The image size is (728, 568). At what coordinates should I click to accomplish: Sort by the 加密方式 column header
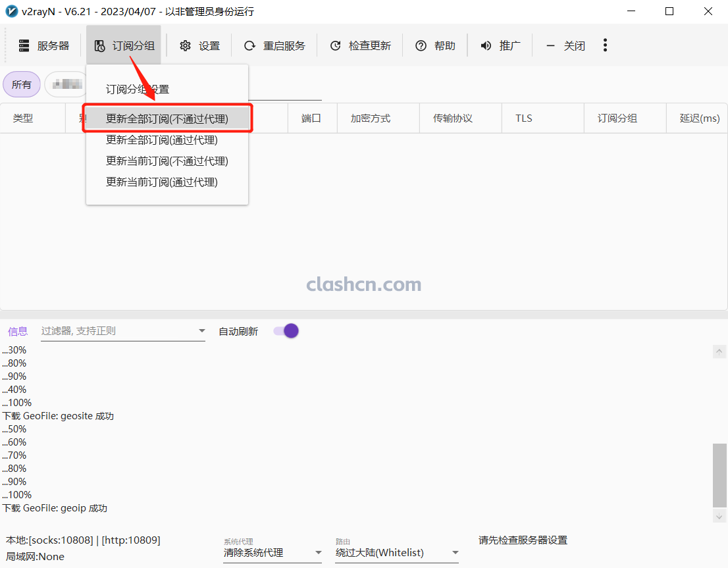[378, 118]
